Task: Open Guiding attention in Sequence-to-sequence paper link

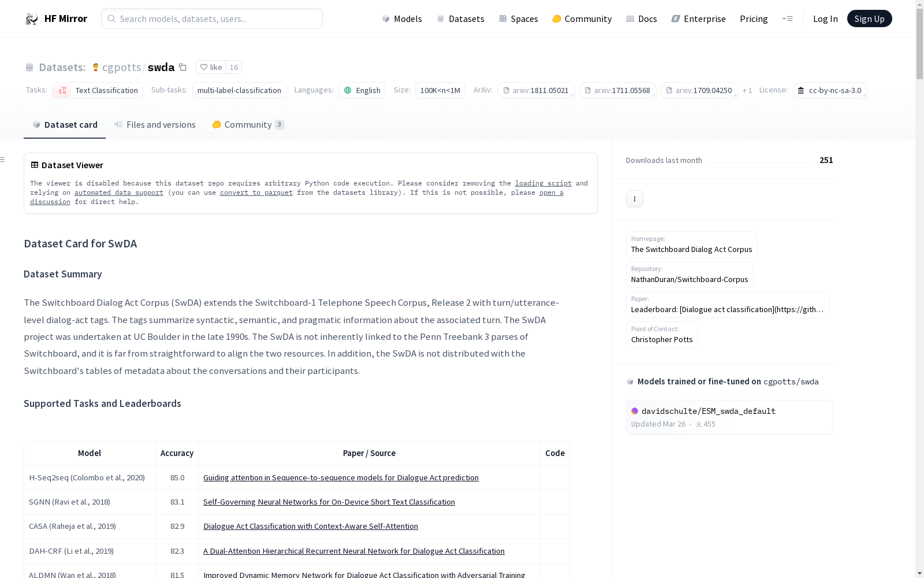Action: click(341, 477)
